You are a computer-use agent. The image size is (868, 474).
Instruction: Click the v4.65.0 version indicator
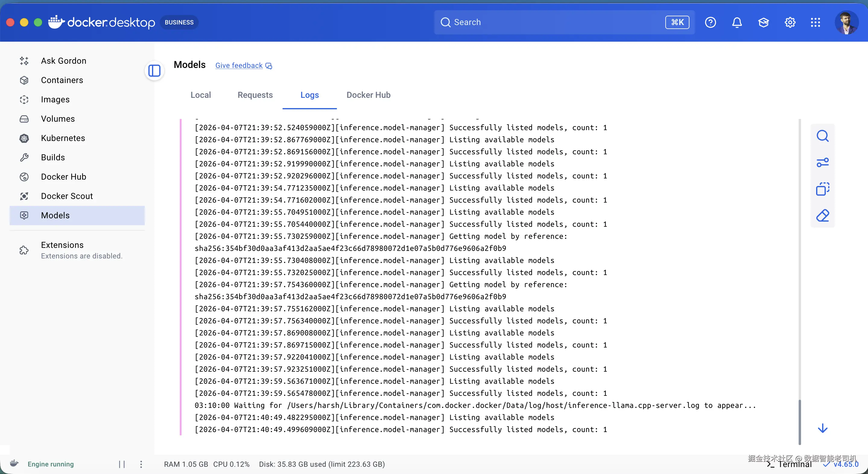[x=841, y=464]
